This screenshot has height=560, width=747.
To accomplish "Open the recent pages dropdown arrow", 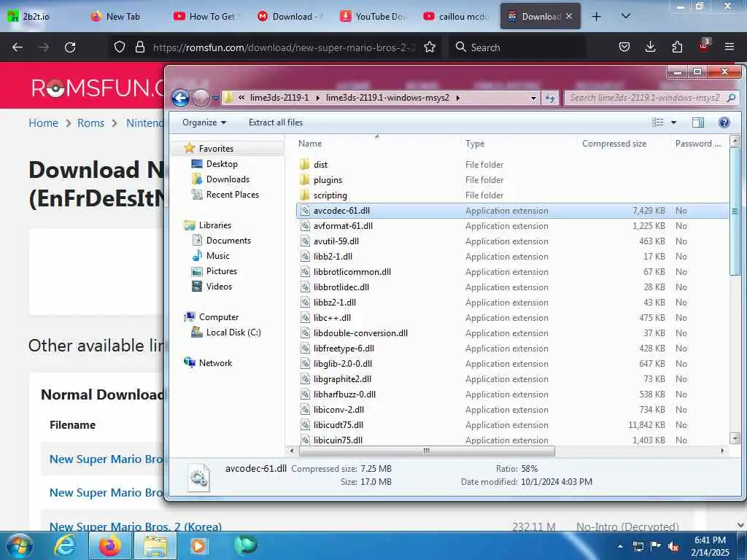I will 215,98.
